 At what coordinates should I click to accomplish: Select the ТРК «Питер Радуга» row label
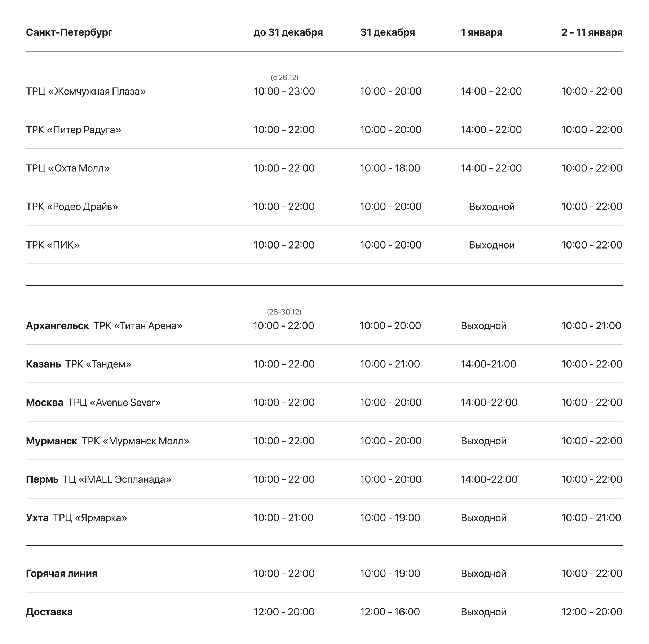click(74, 130)
